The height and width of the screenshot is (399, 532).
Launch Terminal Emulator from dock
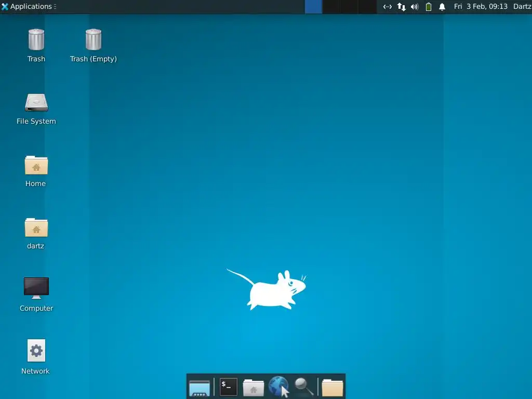(x=229, y=387)
